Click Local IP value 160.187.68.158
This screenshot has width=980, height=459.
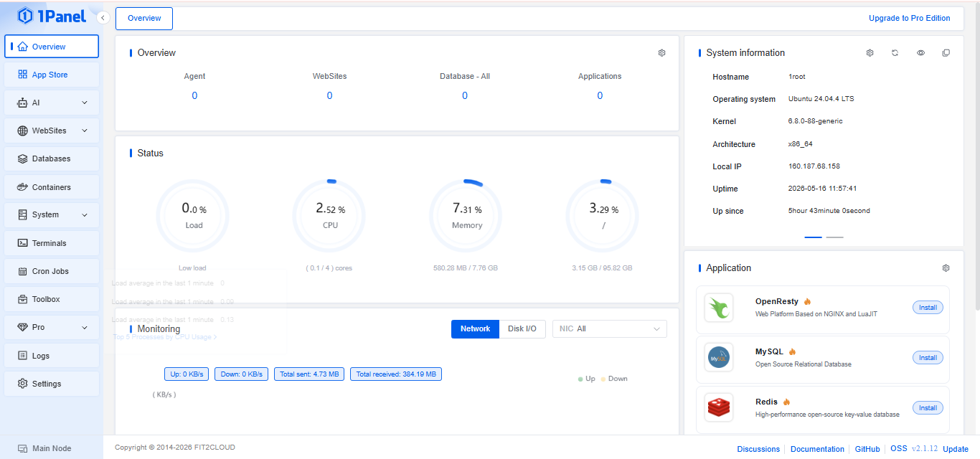coord(814,166)
